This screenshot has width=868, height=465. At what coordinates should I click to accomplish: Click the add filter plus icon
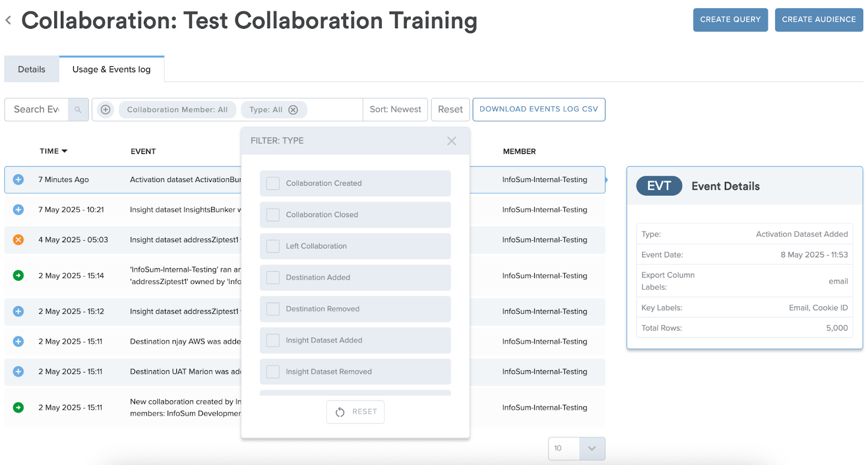coord(105,109)
